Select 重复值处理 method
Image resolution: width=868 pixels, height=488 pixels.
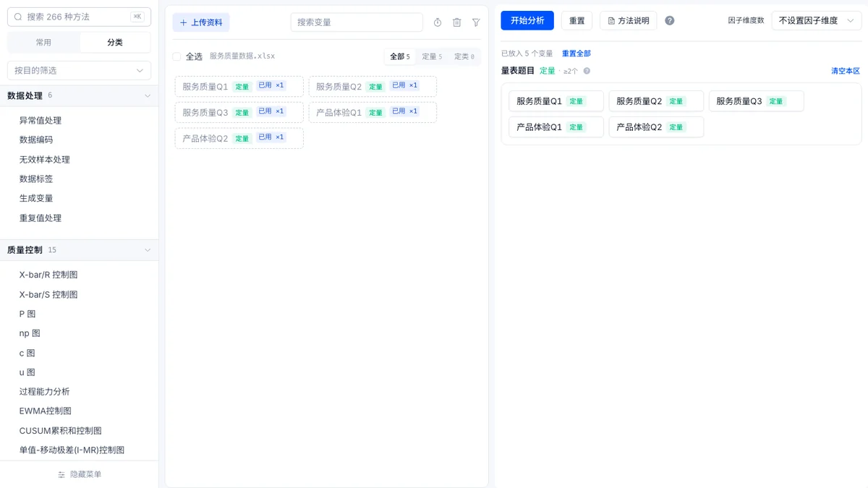(x=41, y=218)
